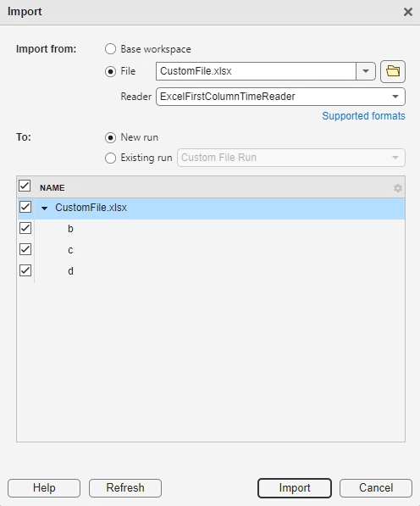420x506 pixels.
Task: Close the Import dialog
Action: (x=408, y=12)
